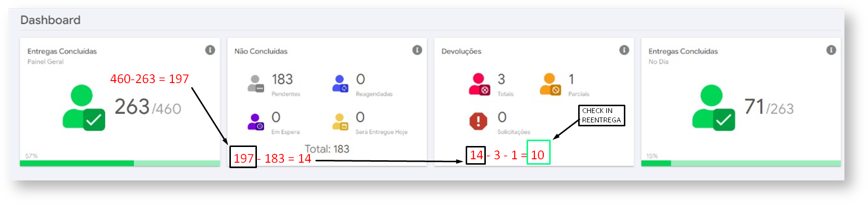Click the Total: 183 text

(x=327, y=149)
